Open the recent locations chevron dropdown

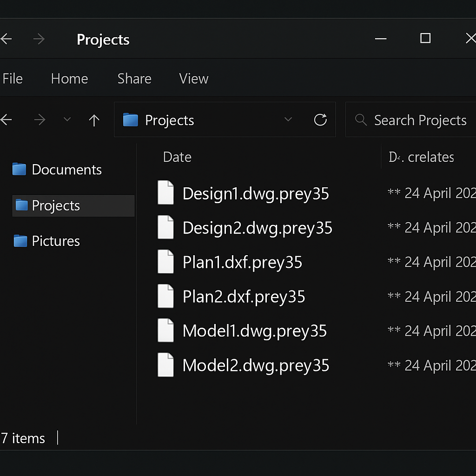pyautogui.click(x=67, y=120)
